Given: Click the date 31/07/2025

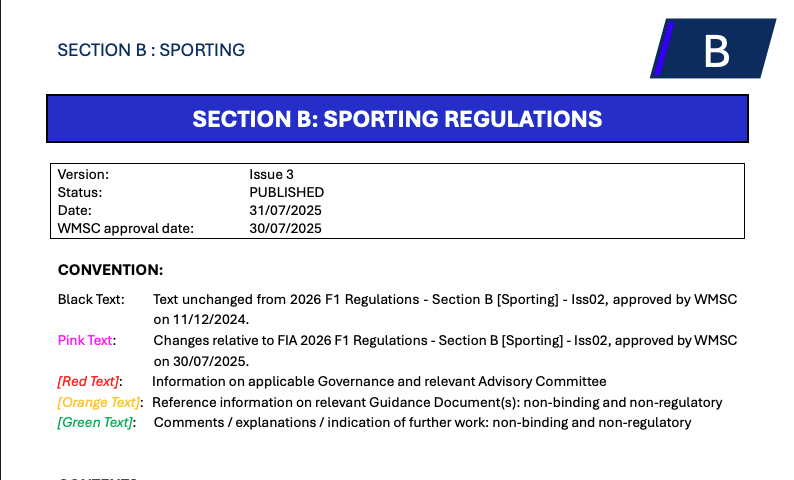Looking at the screenshot, I should tap(285, 210).
